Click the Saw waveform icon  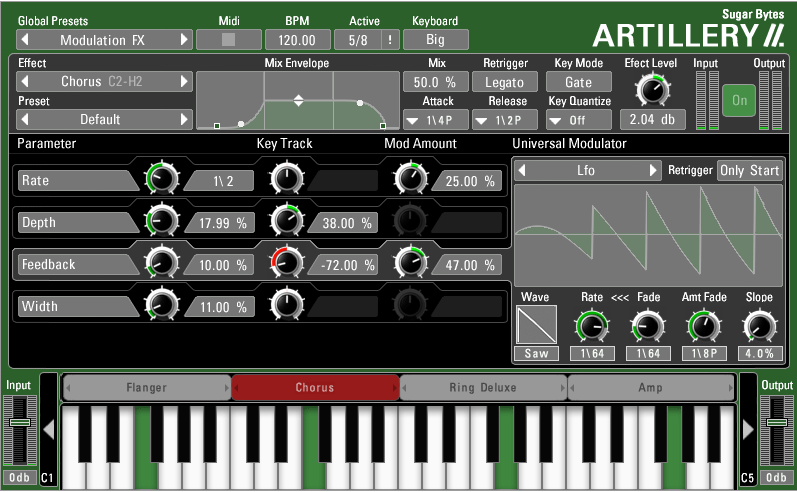[x=536, y=325]
